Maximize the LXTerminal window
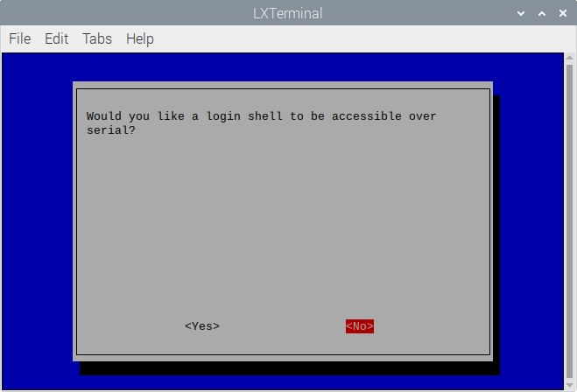The image size is (577, 392). (542, 14)
